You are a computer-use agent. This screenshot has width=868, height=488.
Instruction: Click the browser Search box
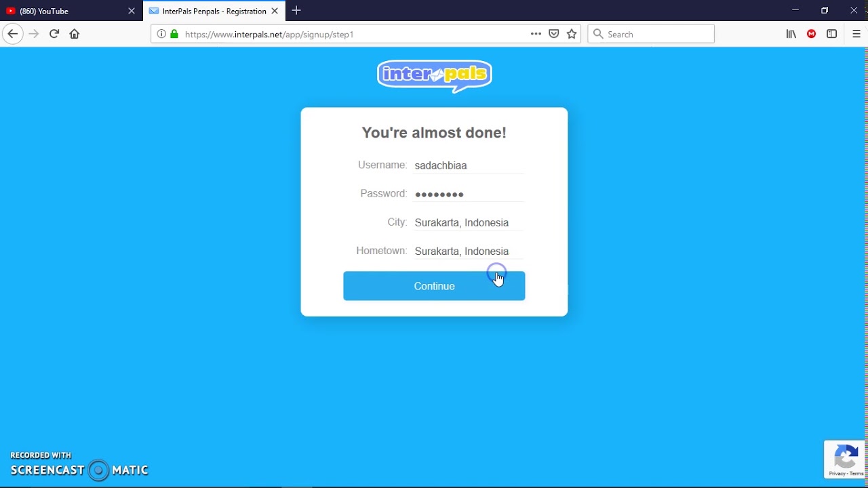point(651,34)
